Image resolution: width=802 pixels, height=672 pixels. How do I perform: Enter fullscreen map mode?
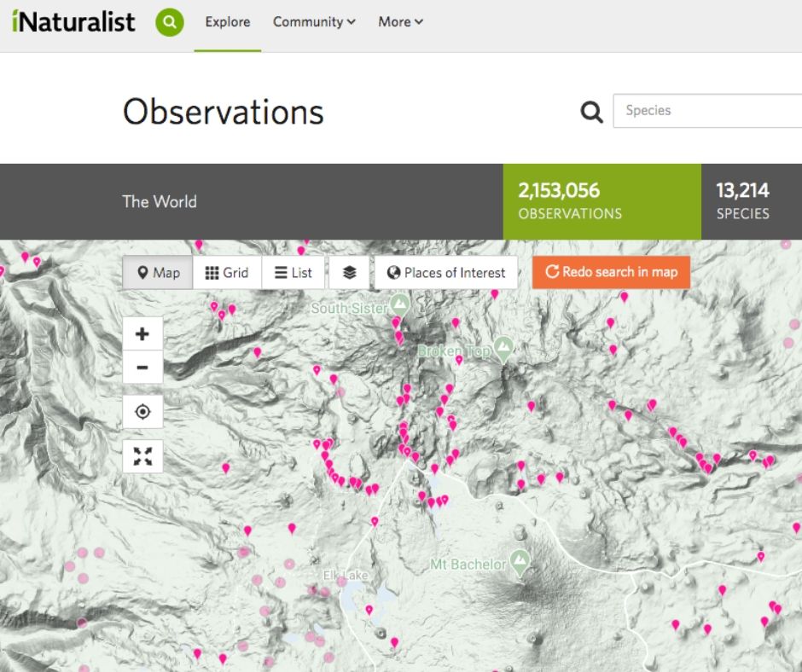click(142, 456)
